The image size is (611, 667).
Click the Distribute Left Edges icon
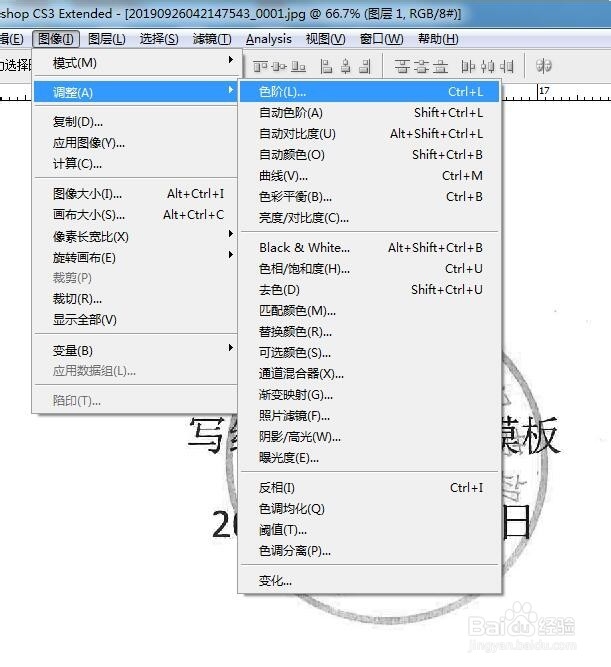468,66
